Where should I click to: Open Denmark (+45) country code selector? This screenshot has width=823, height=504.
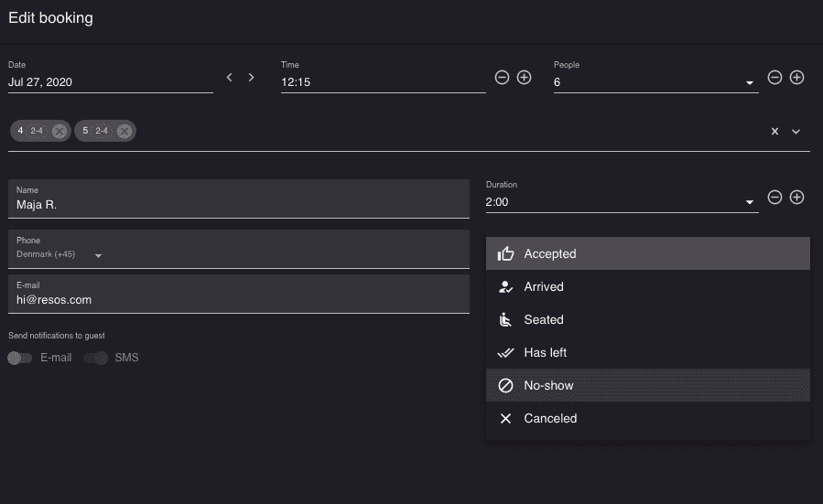[x=98, y=255]
